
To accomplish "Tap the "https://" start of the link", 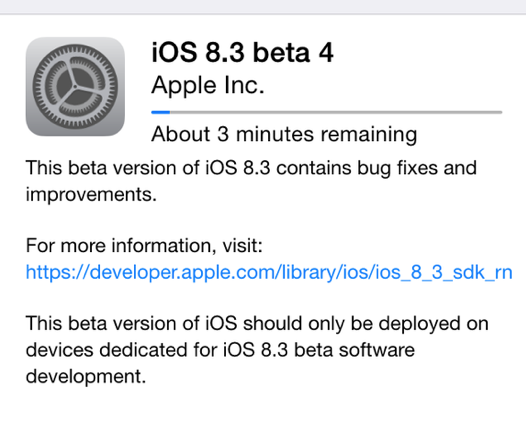I will [57, 272].
